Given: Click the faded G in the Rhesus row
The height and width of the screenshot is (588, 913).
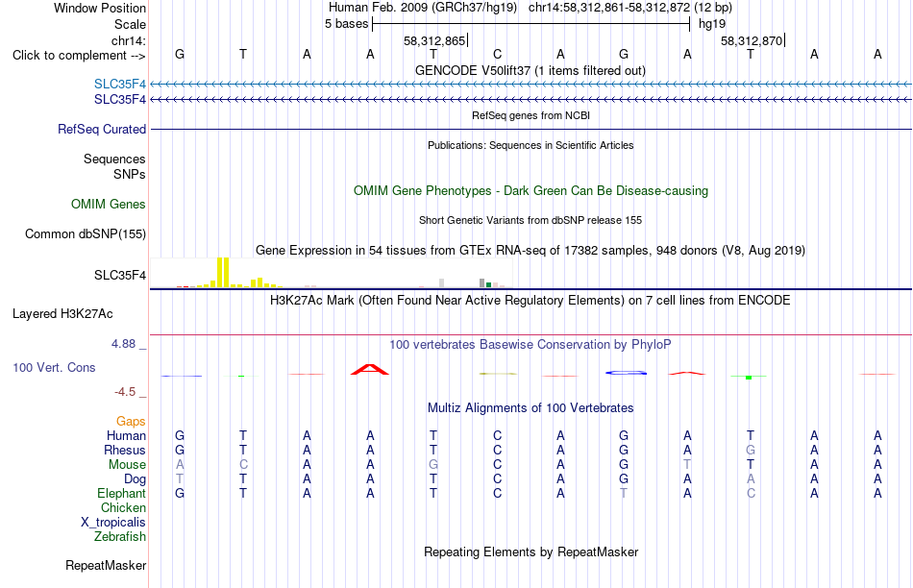Looking at the screenshot, I should [751, 450].
